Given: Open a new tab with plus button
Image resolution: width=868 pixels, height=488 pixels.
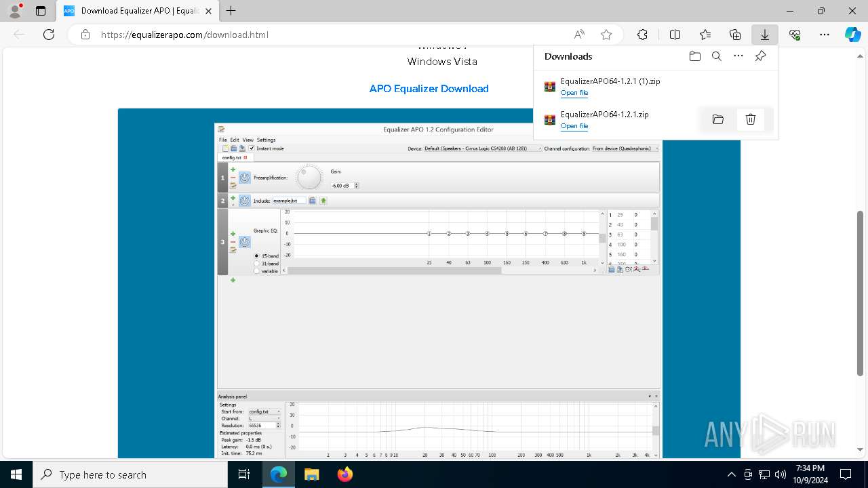Looking at the screenshot, I should click(x=231, y=11).
